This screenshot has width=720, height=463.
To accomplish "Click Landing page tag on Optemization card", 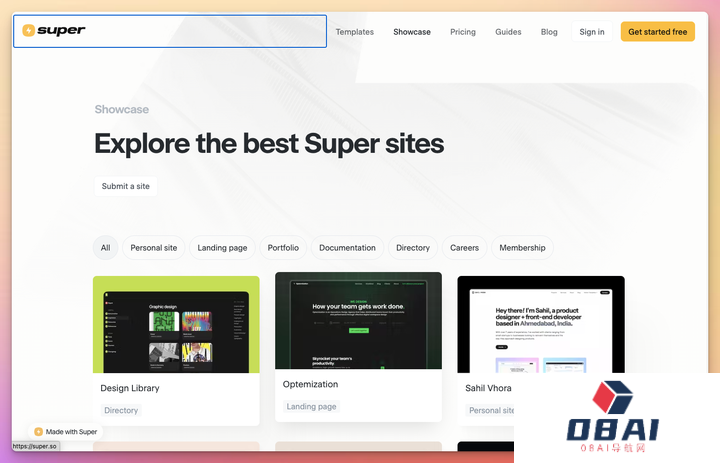I will point(311,407).
